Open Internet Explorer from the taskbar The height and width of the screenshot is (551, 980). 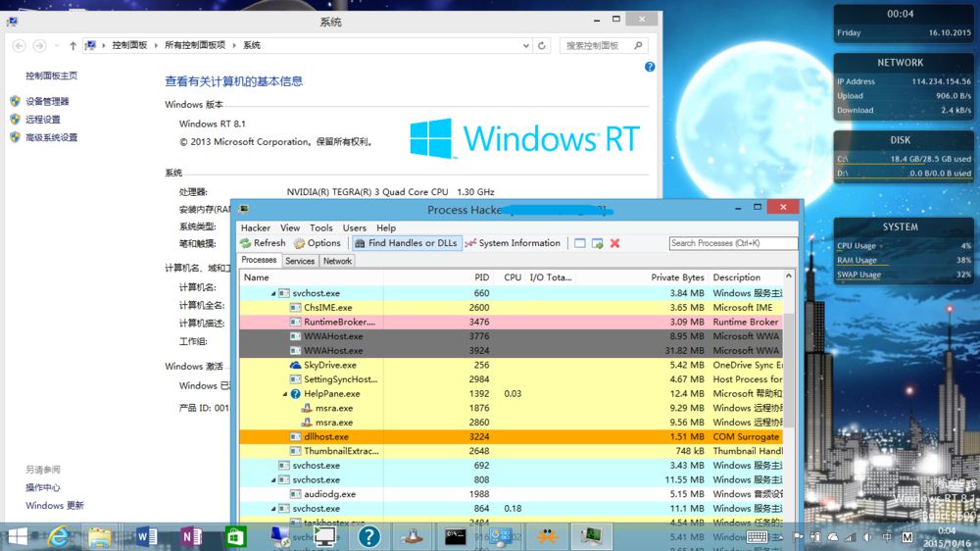pos(59,536)
